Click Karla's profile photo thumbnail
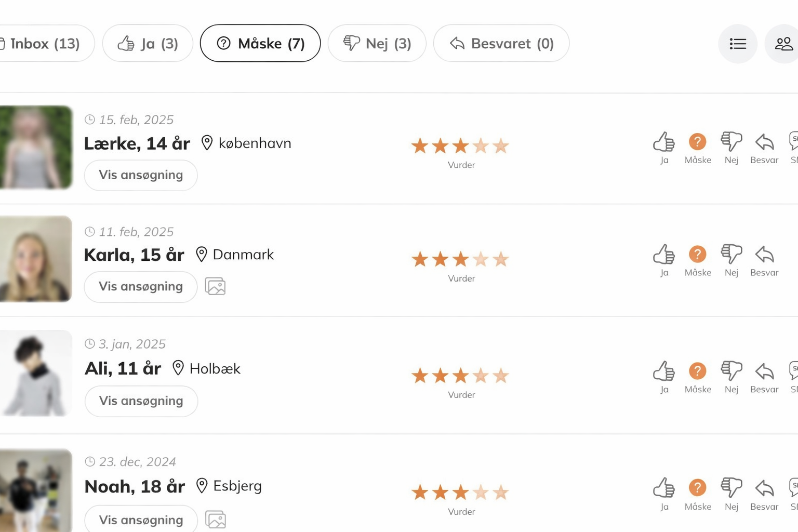The height and width of the screenshot is (532, 798). (35, 259)
